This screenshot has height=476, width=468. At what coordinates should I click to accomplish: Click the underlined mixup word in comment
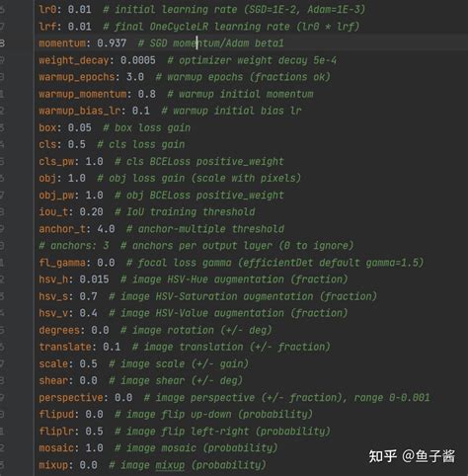pos(170,465)
